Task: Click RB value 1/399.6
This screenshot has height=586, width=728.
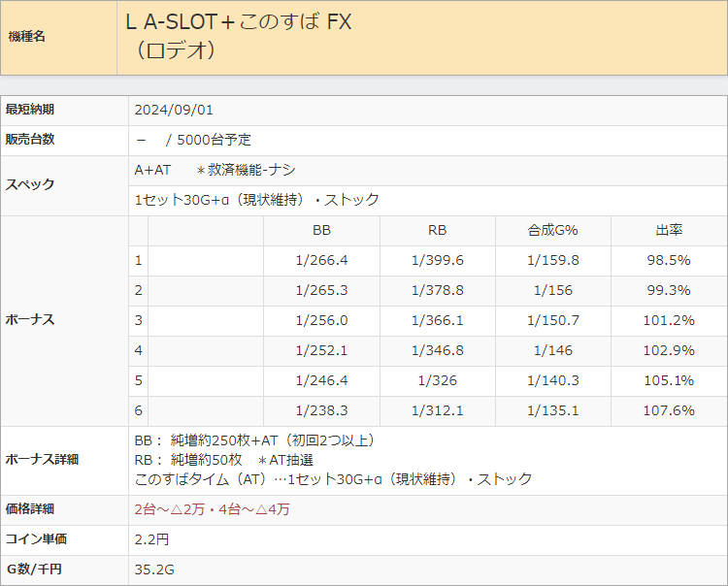Action: (x=437, y=260)
